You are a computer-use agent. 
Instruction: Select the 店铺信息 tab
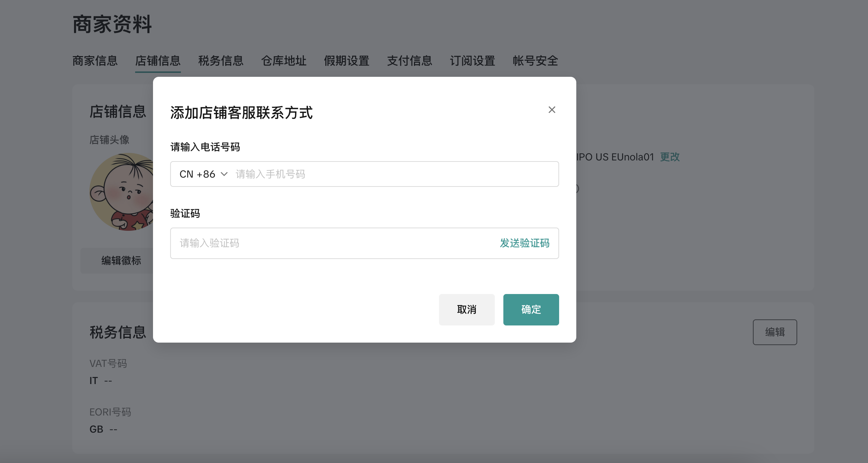pos(158,61)
